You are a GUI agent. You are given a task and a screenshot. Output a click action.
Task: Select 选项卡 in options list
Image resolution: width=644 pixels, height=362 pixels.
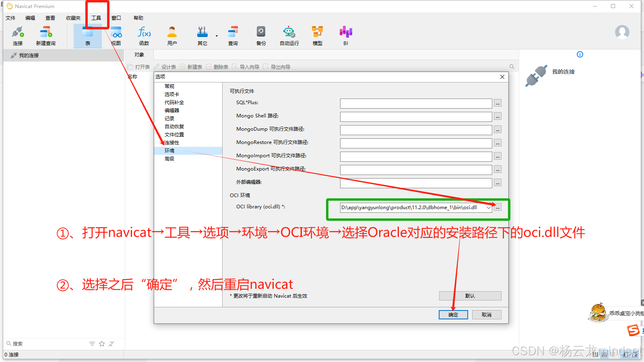[172, 95]
